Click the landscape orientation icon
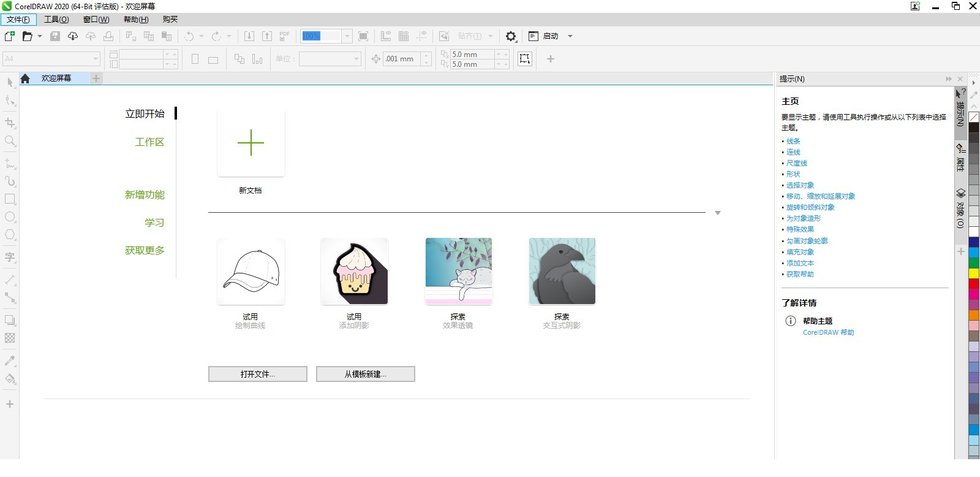Image resolution: width=980 pixels, height=477 pixels. coord(213,59)
